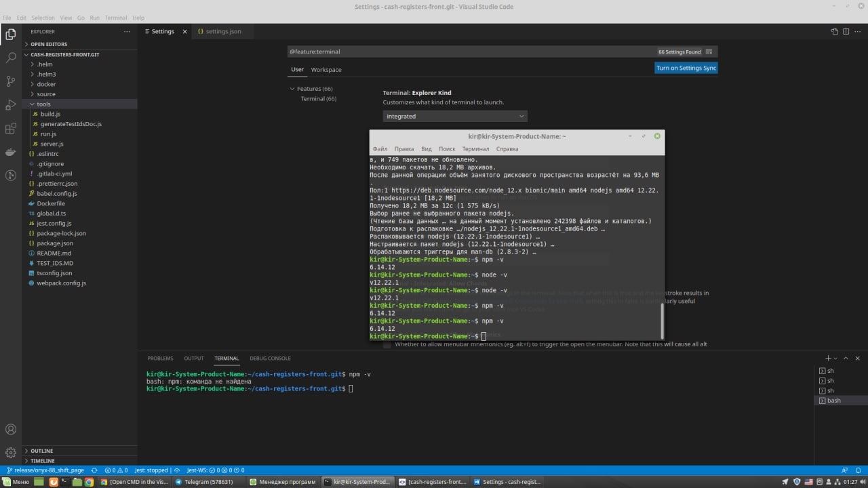The width and height of the screenshot is (868, 488).
Task: Open Chrome from the taskbar launcher
Action: pos(89,482)
